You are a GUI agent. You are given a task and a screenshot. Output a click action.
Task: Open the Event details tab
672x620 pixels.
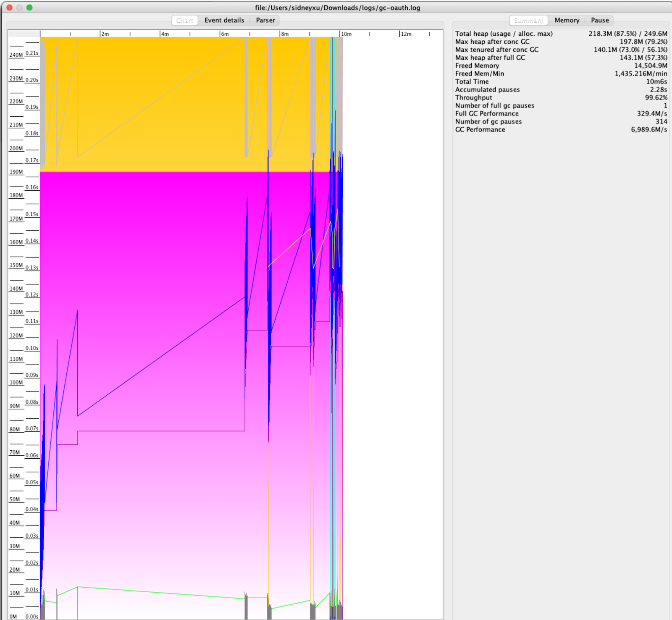(x=224, y=20)
